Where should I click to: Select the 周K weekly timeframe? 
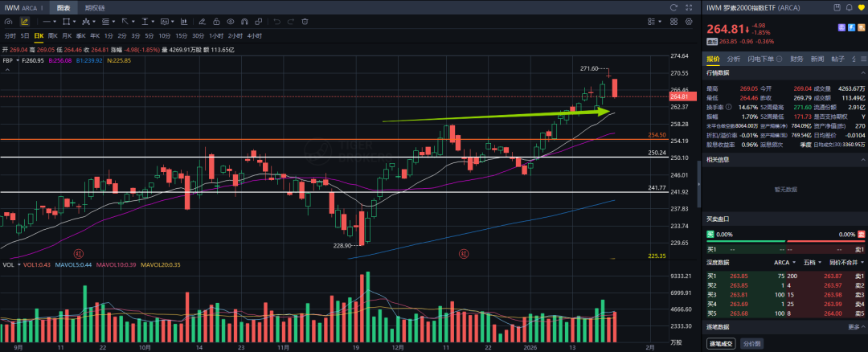pos(53,35)
